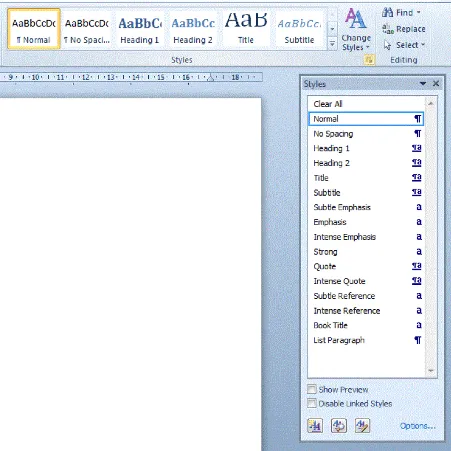This screenshot has height=451, width=451.
Task: Enable the Show Preview checkbox
Action: 312,389
